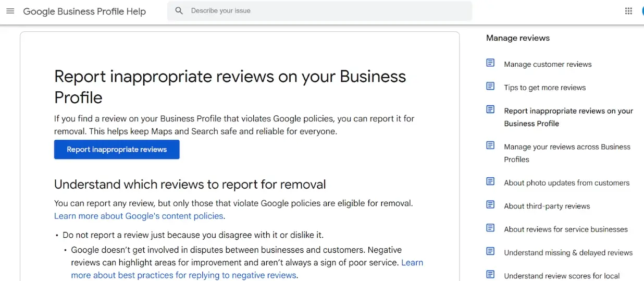
Task: Open the Google apps grid
Action: [x=628, y=11]
